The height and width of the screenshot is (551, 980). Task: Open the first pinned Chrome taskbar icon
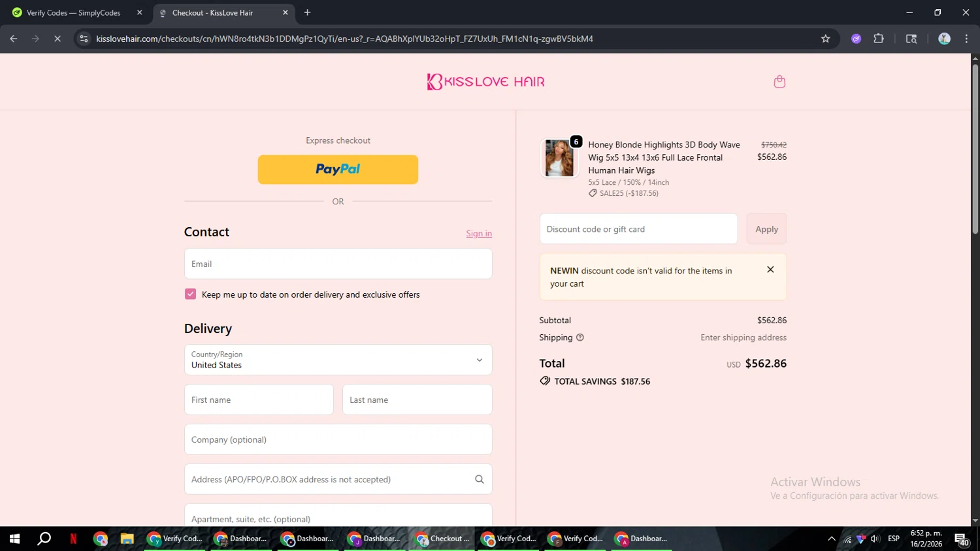[100, 539]
